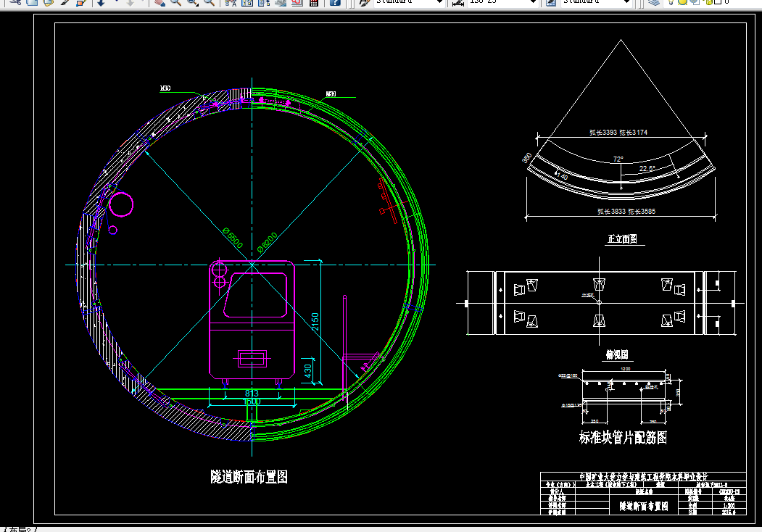The image size is (762, 532).
Task: Open the Undo history dropdown arrow
Action: (117, 2)
